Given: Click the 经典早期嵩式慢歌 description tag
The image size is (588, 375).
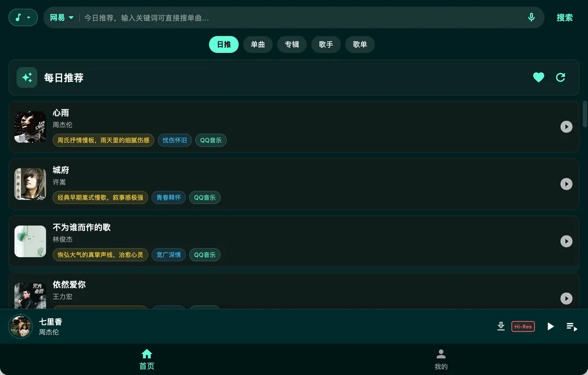Looking at the screenshot, I should [101, 197].
